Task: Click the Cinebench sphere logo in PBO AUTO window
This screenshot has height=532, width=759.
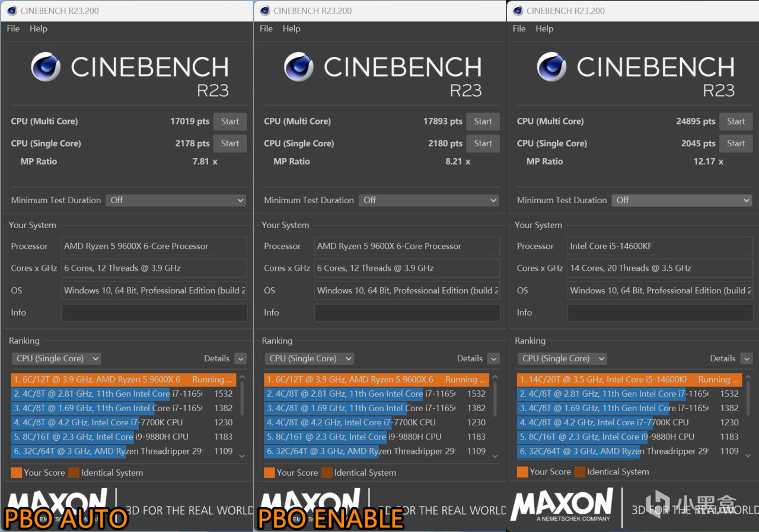Action: click(46, 67)
